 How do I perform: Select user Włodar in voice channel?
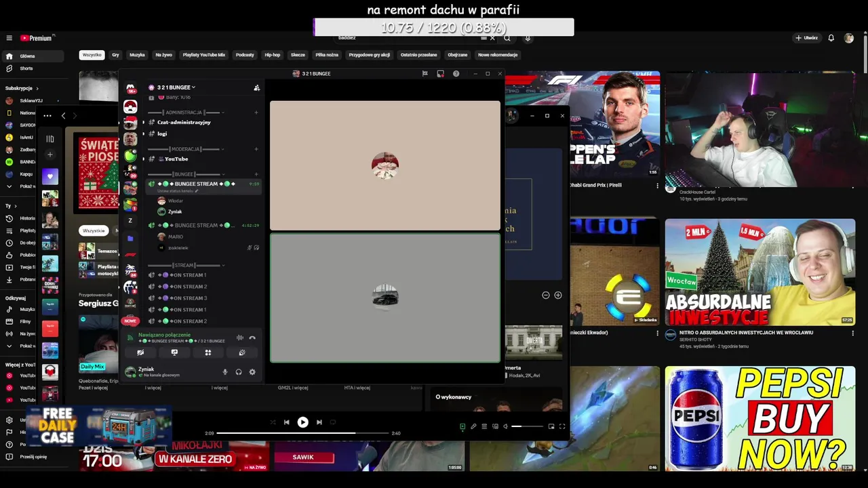pos(175,201)
